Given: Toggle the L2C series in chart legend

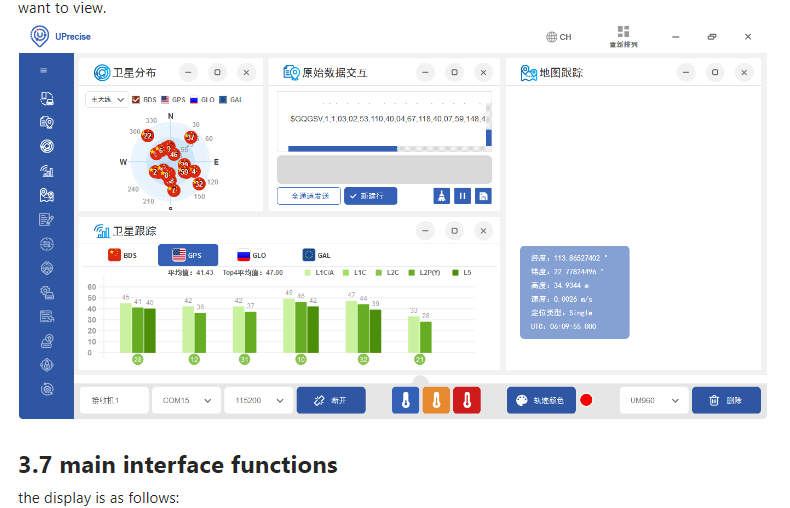Looking at the screenshot, I should [387, 273].
